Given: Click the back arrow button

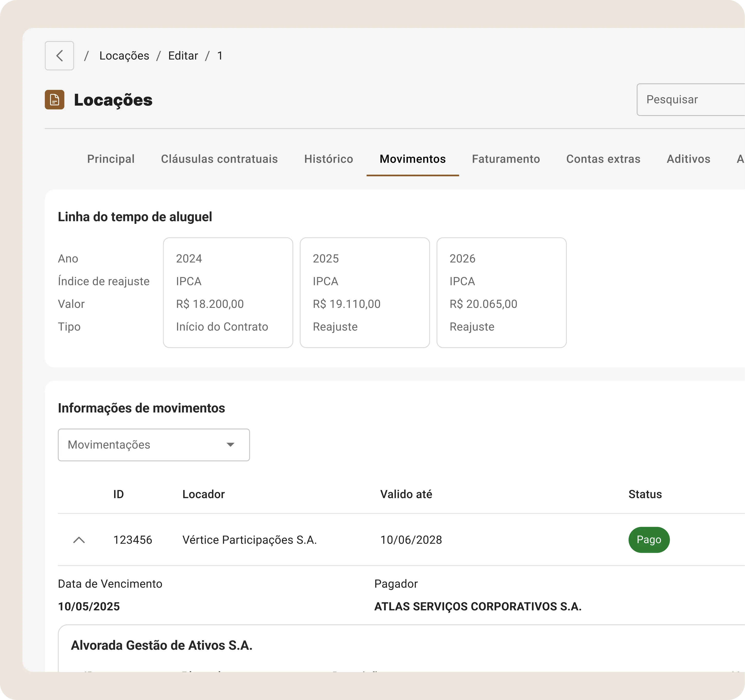Looking at the screenshot, I should (x=59, y=56).
